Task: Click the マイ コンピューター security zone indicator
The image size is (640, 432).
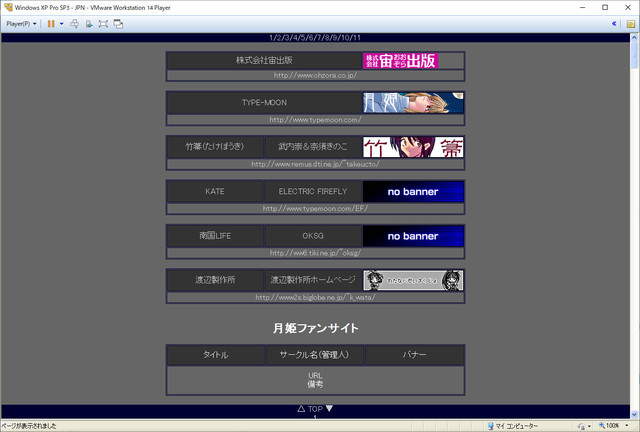Action: point(513,426)
